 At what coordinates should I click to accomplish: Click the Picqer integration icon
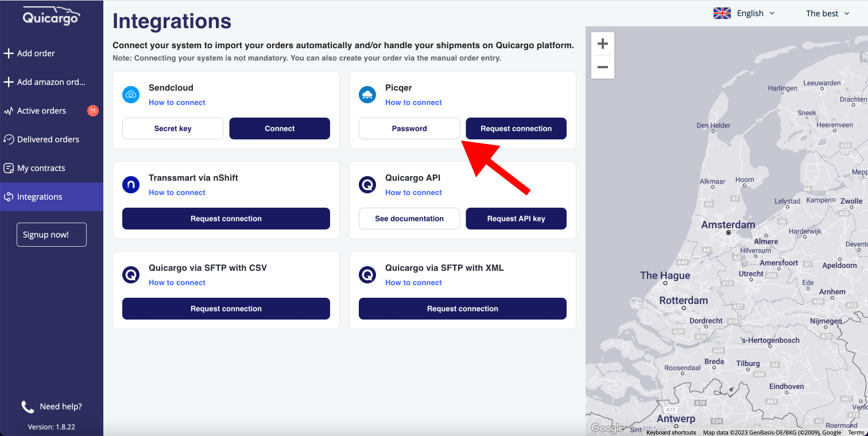point(367,95)
